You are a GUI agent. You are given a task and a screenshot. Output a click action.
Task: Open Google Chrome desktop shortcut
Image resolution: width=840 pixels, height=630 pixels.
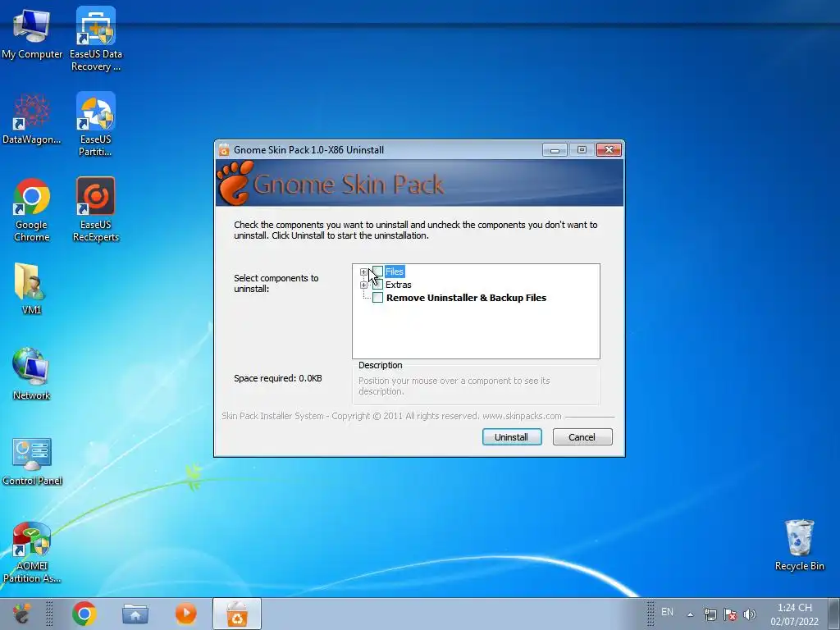32,209
